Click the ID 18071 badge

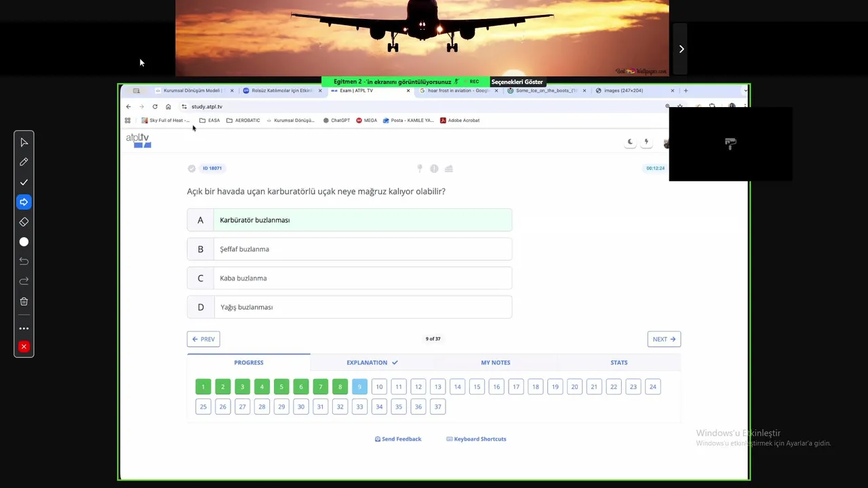point(212,168)
